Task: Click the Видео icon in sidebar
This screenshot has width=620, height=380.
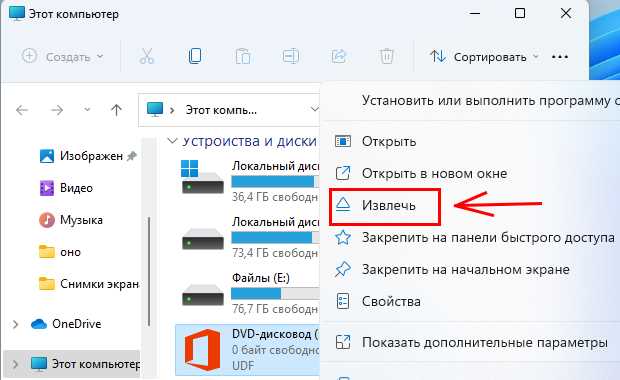Action: [x=47, y=188]
